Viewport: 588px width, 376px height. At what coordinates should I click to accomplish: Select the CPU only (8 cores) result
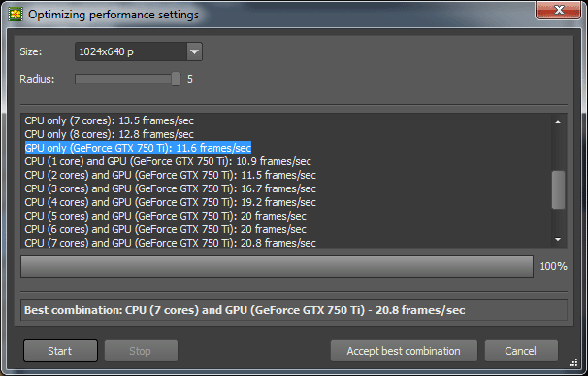109,134
